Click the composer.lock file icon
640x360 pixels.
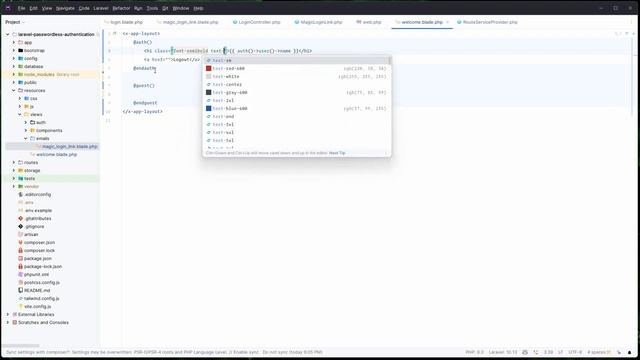[x=20, y=251]
